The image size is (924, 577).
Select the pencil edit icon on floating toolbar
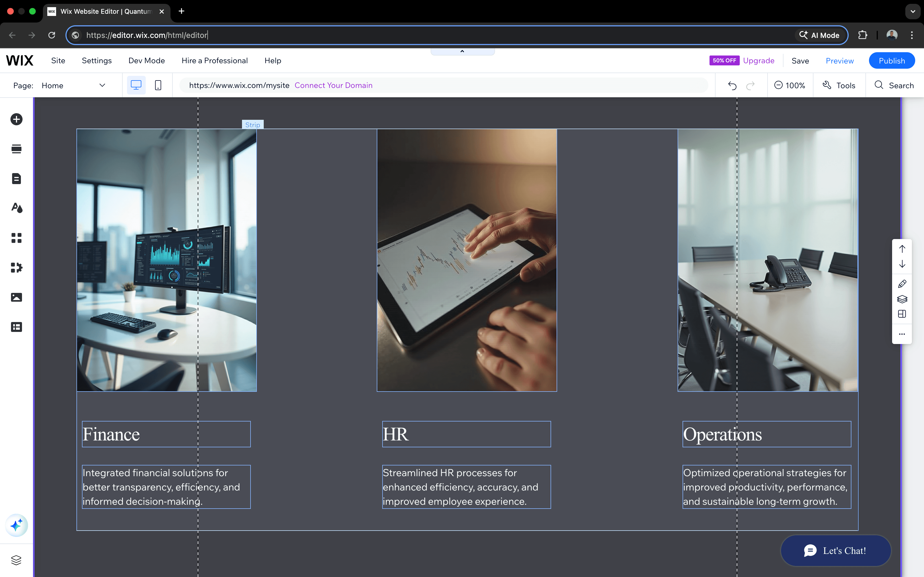902,284
